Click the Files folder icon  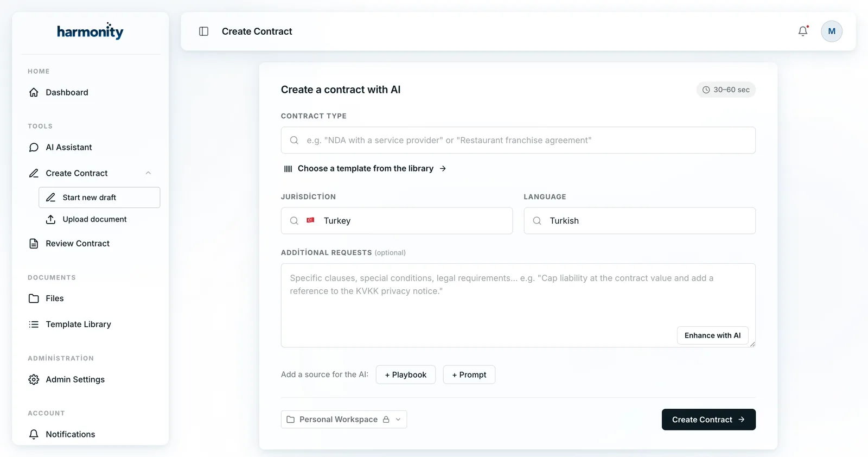pyautogui.click(x=34, y=299)
